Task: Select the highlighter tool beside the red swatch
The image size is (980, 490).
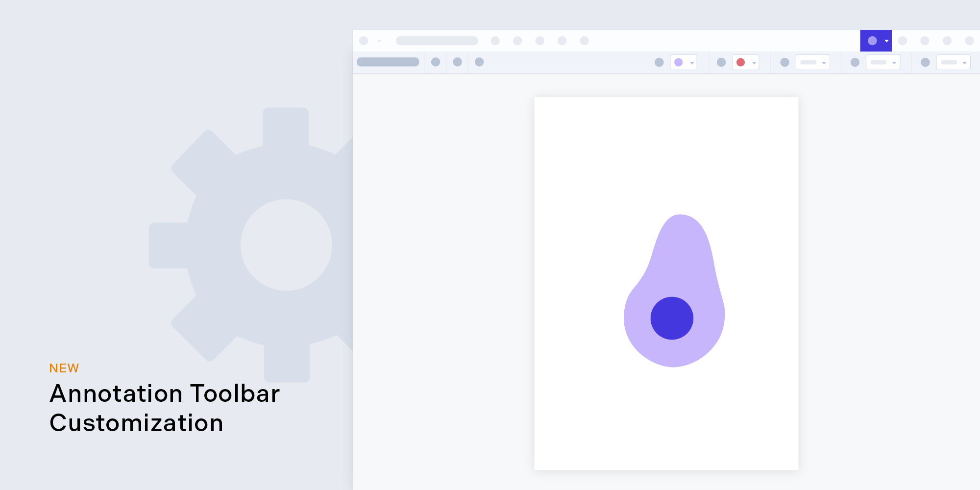Action: [x=721, y=62]
